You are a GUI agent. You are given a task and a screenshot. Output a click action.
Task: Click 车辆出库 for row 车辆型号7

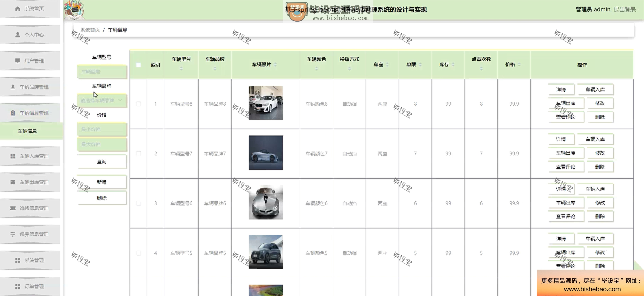[566, 153]
